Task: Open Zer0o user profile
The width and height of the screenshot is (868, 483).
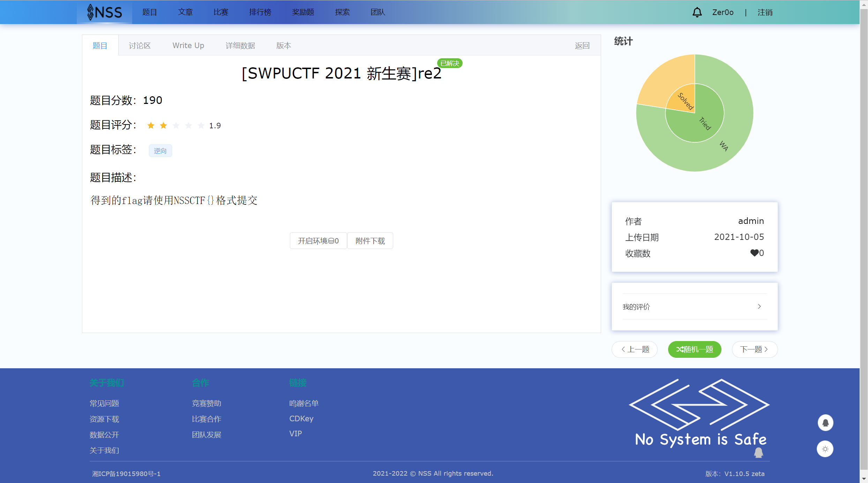Action: click(723, 12)
